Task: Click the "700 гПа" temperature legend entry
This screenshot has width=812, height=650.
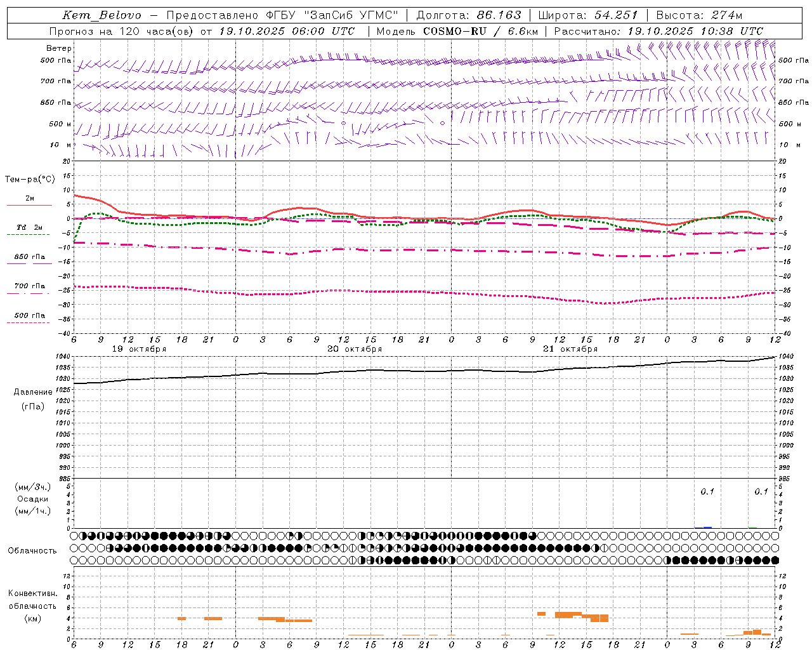Action: coord(29,286)
